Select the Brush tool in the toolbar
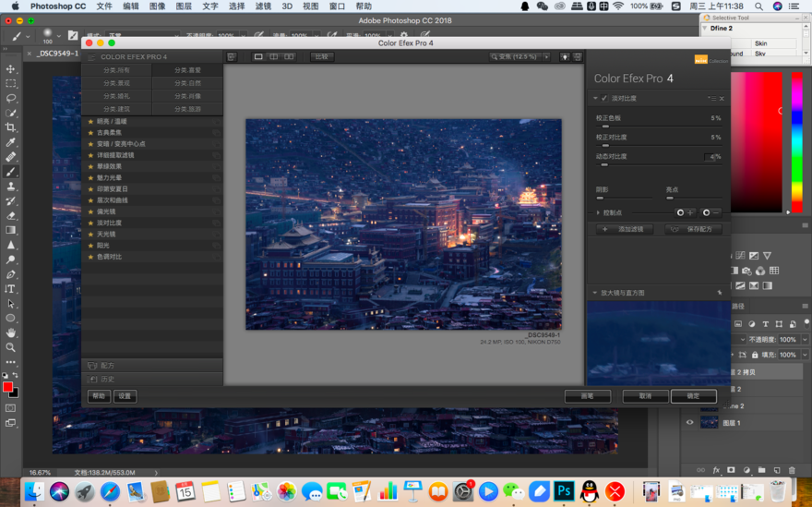Image resolution: width=812 pixels, height=507 pixels. coord(10,172)
